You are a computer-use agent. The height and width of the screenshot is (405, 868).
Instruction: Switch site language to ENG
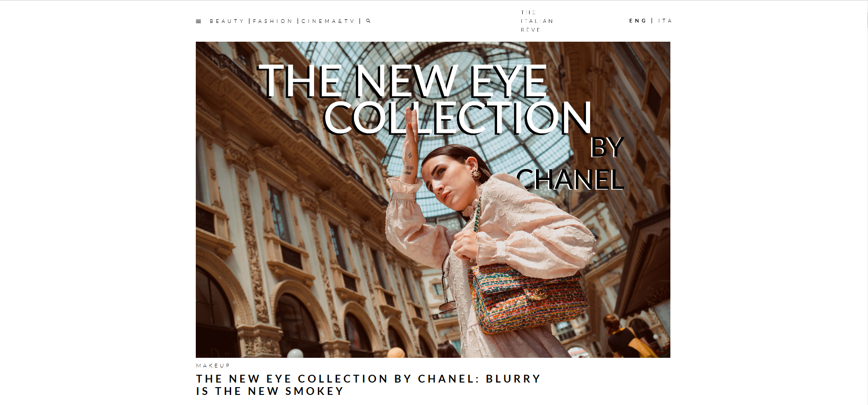tap(638, 21)
